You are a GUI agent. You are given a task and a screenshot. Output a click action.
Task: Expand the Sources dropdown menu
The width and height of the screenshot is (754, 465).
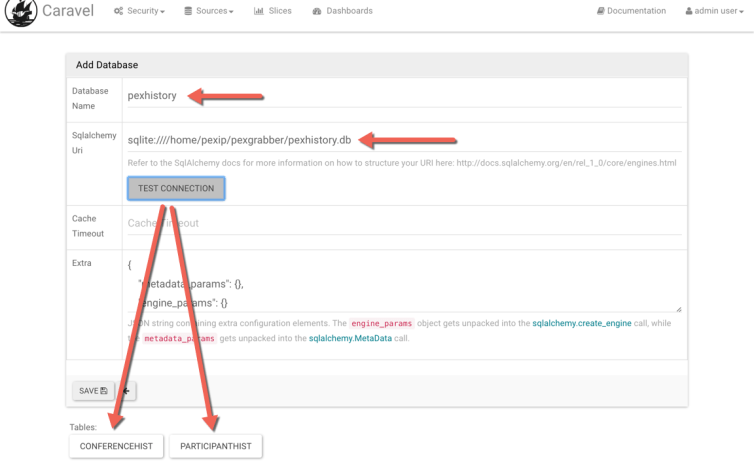[209, 11]
